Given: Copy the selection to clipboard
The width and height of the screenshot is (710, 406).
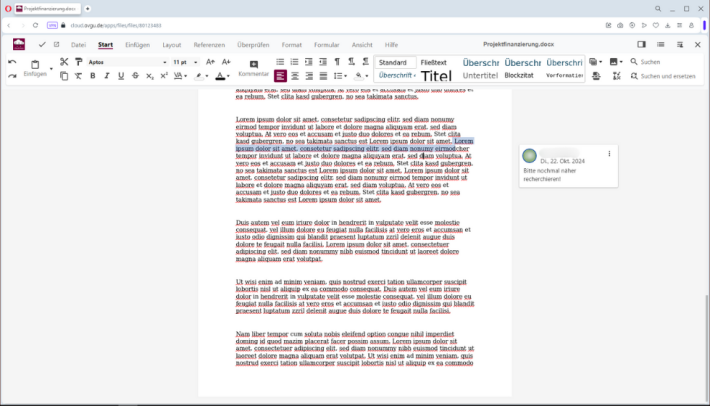Looking at the screenshot, I should click(x=64, y=76).
